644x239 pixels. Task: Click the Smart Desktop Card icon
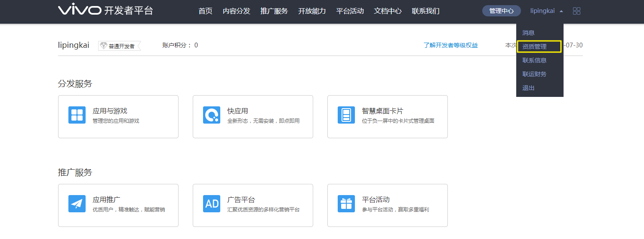346,115
